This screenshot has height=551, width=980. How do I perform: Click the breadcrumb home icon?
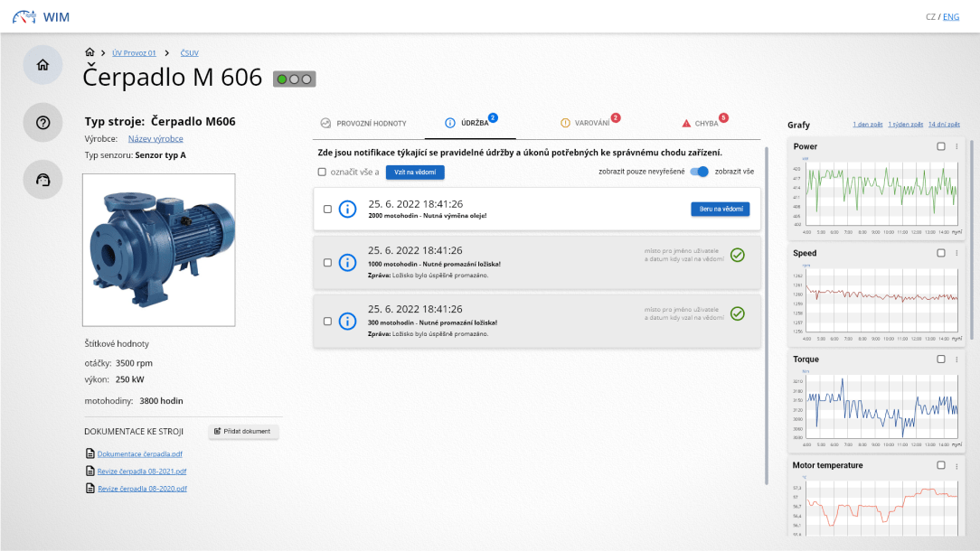point(90,53)
